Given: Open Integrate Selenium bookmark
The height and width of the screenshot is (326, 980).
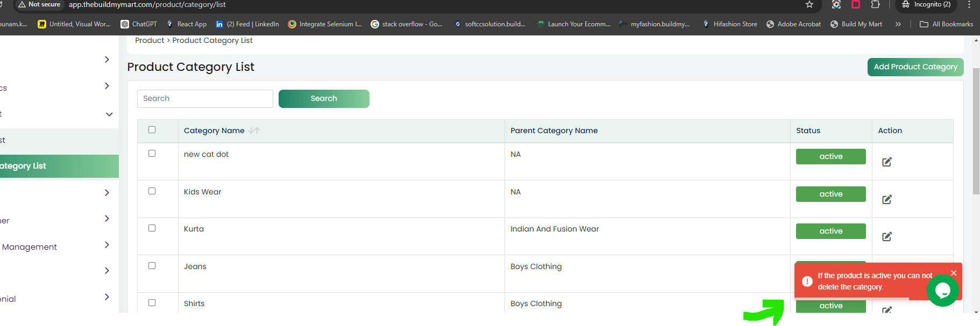Looking at the screenshot, I should pyautogui.click(x=325, y=24).
